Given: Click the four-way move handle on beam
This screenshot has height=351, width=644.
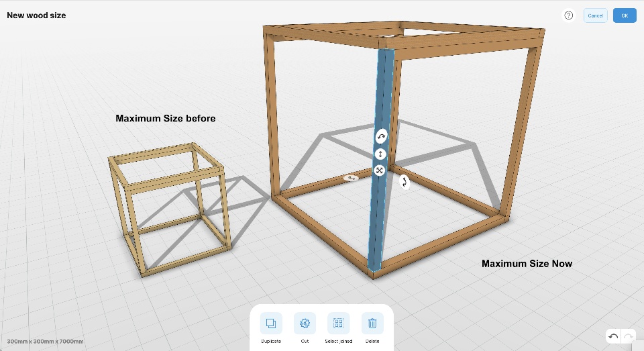Looking at the screenshot, I should [x=380, y=170].
